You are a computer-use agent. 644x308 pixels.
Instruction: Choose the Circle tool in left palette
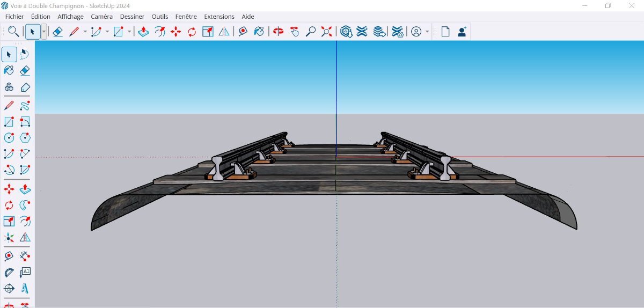tap(9, 138)
